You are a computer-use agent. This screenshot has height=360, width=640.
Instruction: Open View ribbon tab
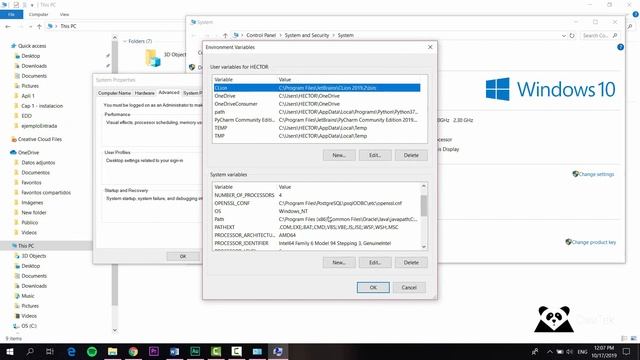tap(64, 14)
